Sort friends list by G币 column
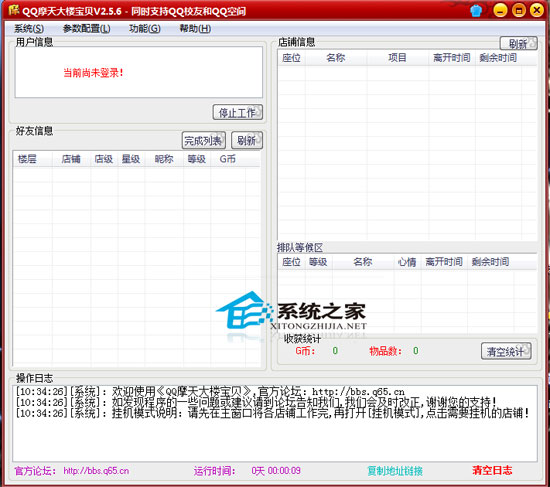This screenshot has height=487, width=550. (x=228, y=159)
